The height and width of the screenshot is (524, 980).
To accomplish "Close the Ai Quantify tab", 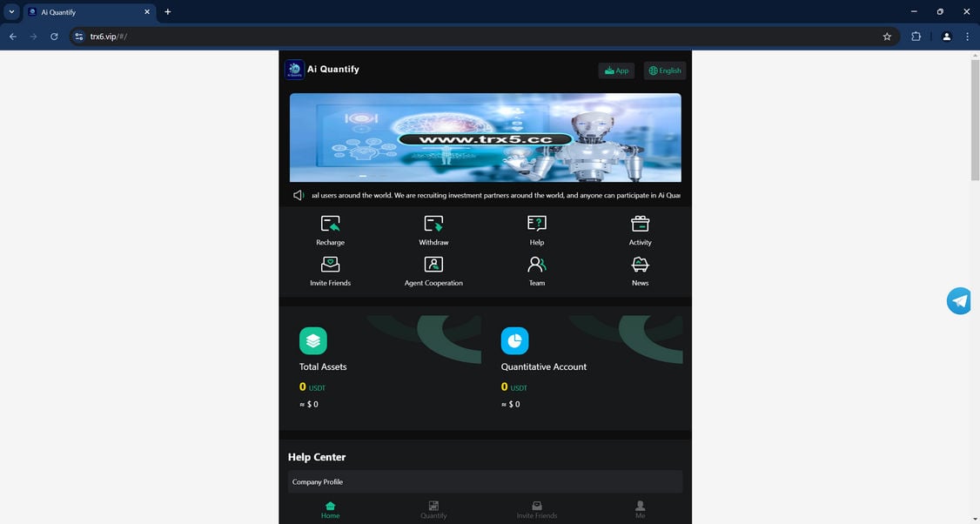I will click(x=147, y=12).
